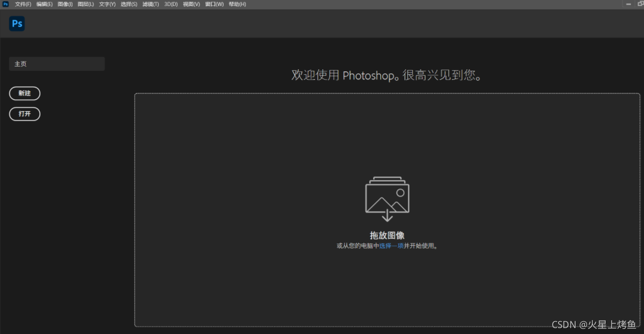Minimize the Photoshop window
Image resolution: width=644 pixels, height=334 pixels.
pyautogui.click(x=629, y=4)
